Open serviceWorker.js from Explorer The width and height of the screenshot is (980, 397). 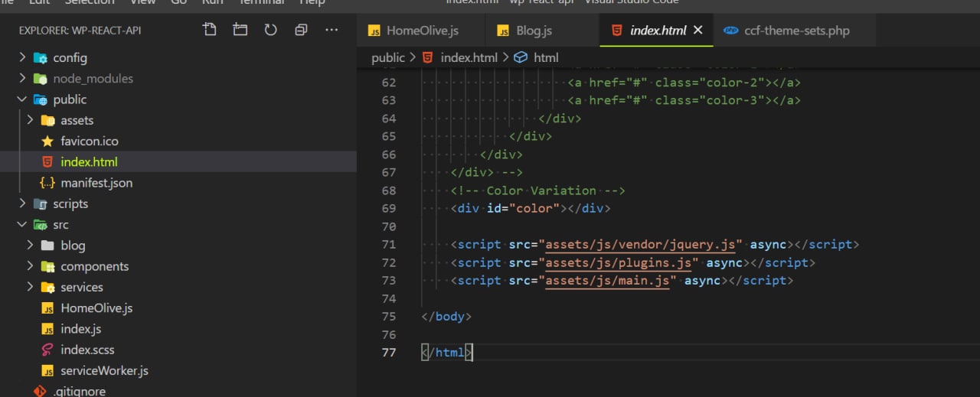(104, 371)
